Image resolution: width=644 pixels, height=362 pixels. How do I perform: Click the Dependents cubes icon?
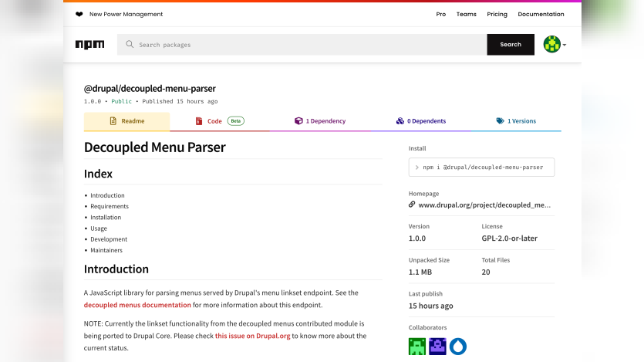coord(400,121)
